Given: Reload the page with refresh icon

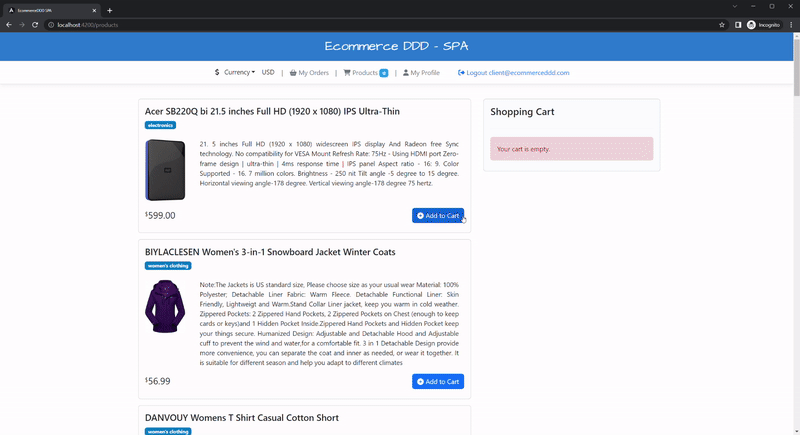Looking at the screenshot, I should tap(35, 24).
